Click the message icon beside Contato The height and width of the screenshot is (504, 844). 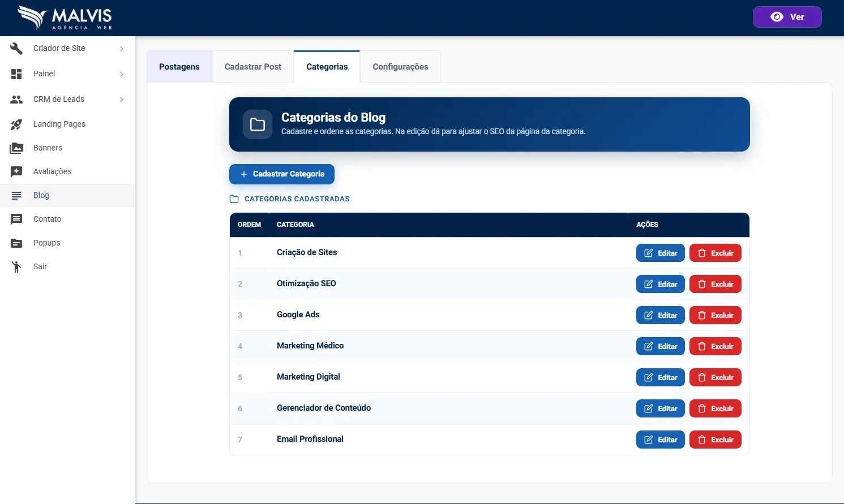pyautogui.click(x=16, y=219)
